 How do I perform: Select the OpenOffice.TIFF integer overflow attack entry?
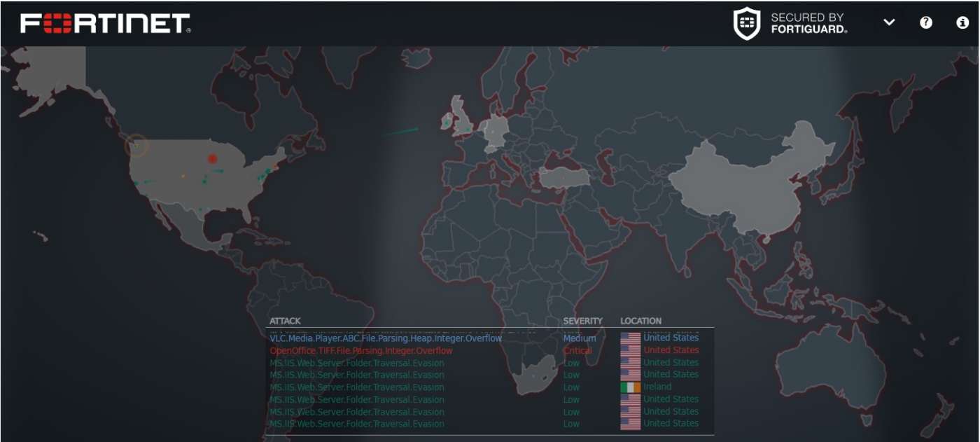(361, 350)
